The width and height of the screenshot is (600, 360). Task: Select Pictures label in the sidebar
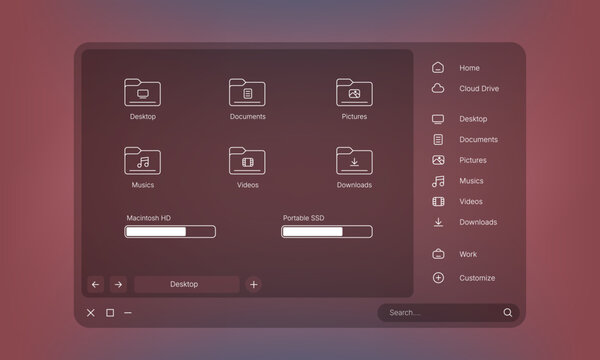(473, 160)
